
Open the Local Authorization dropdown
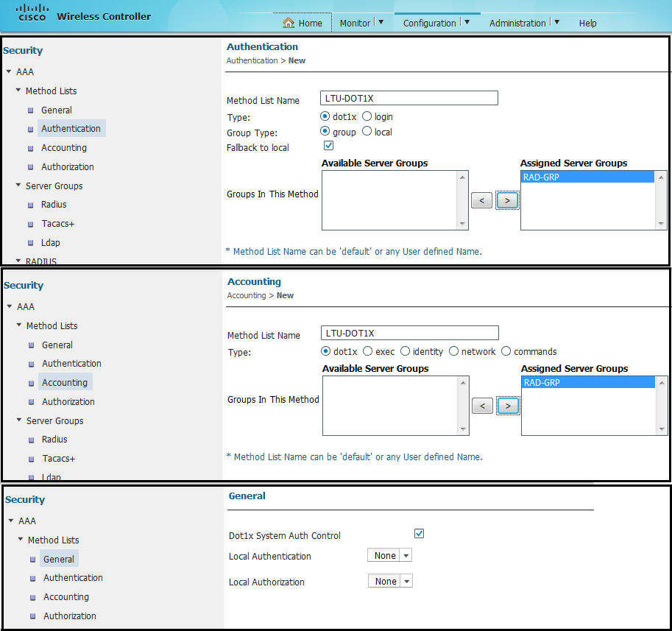pos(406,582)
